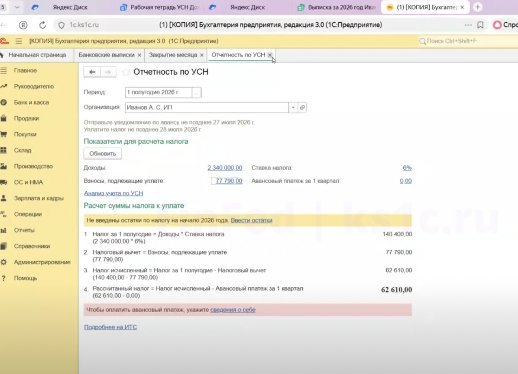Reload the browser page
The width and height of the screenshot is (518, 374).
(42, 25)
